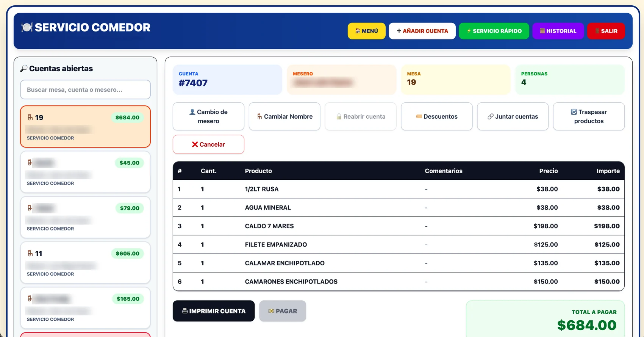Screen dimensions: 644x337
Task: Open SERVICIO RÁPIDO
Action: 494,31
